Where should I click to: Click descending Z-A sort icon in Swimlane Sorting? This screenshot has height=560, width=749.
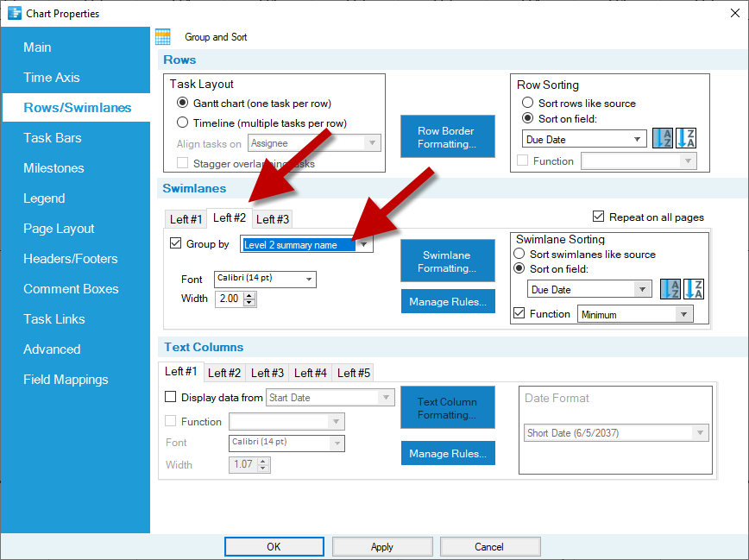click(694, 289)
